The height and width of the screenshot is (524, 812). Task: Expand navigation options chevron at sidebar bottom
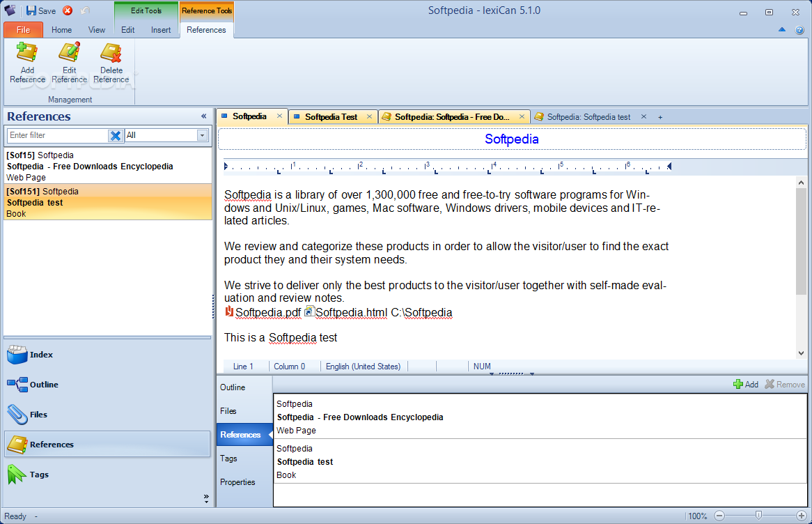point(206,498)
